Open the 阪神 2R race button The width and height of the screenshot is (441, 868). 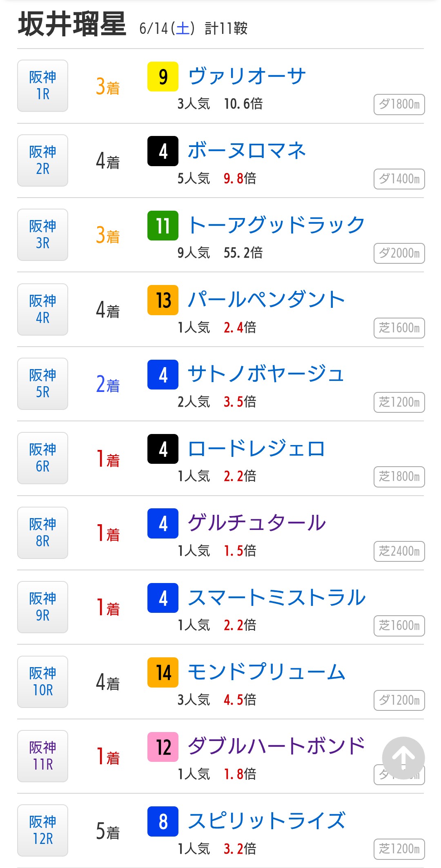click(x=42, y=160)
